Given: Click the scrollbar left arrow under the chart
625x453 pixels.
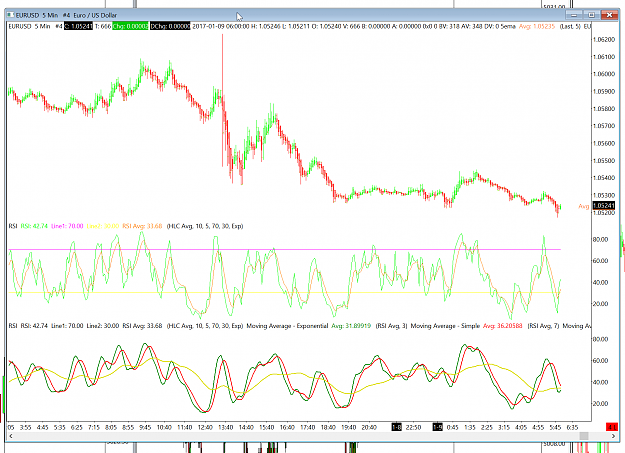Looking at the screenshot, I should point(11,436).
